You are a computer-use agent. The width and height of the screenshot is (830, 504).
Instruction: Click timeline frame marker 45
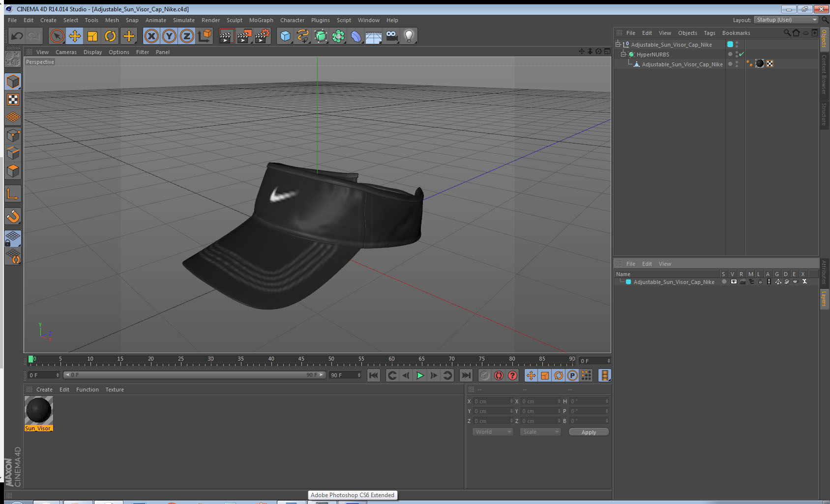301,359
